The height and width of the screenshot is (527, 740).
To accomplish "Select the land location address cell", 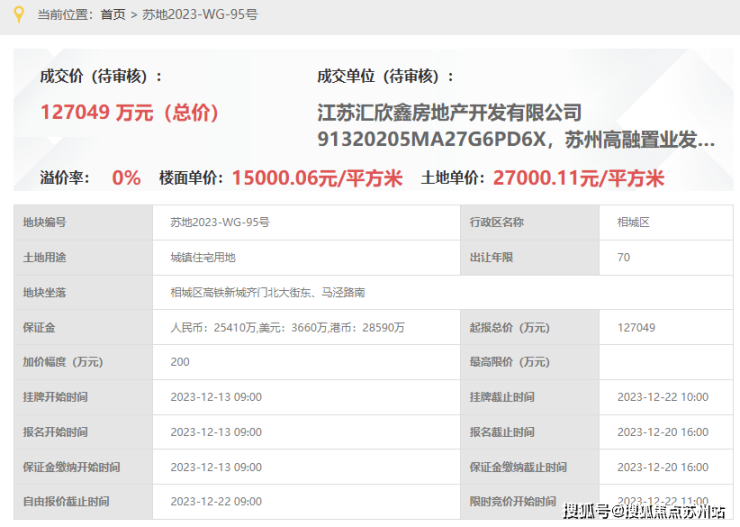I will [267, 292].
